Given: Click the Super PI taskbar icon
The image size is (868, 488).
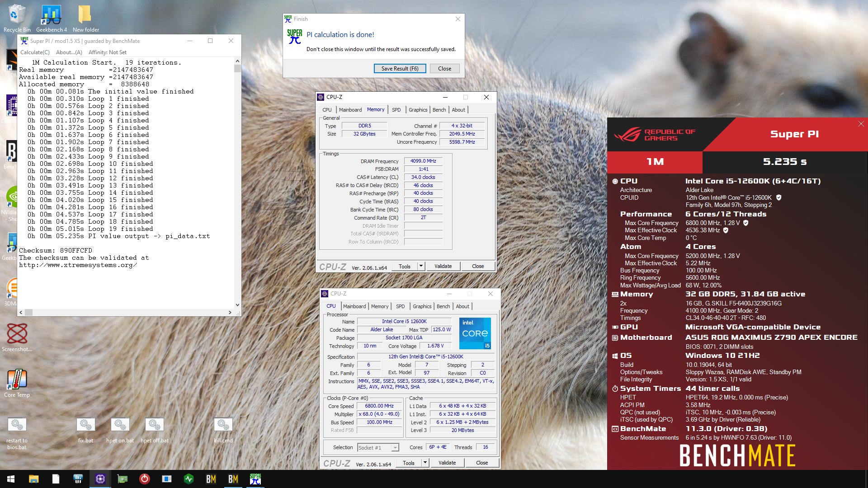Looking at the screenshot, I should click(255, 479).
